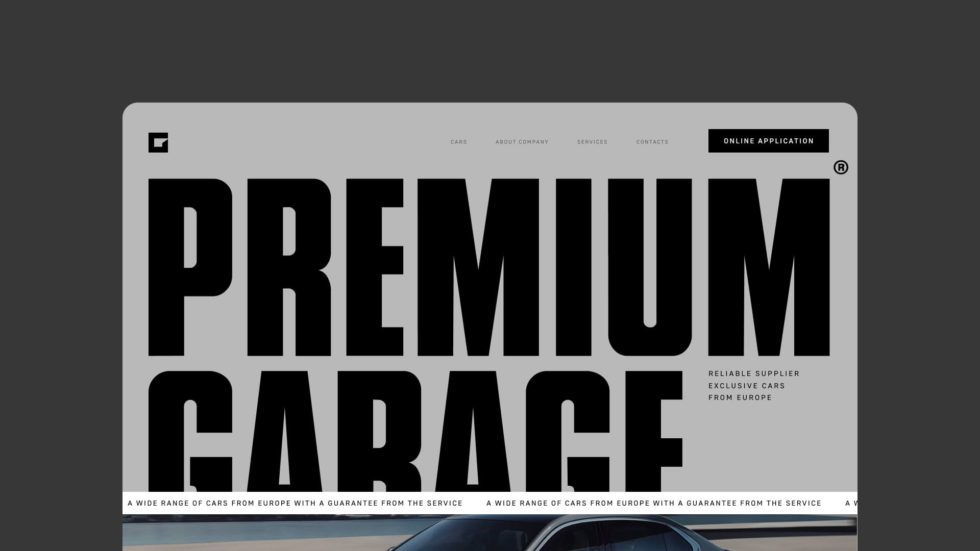Go to About Company page

click(x=522, y=142)
